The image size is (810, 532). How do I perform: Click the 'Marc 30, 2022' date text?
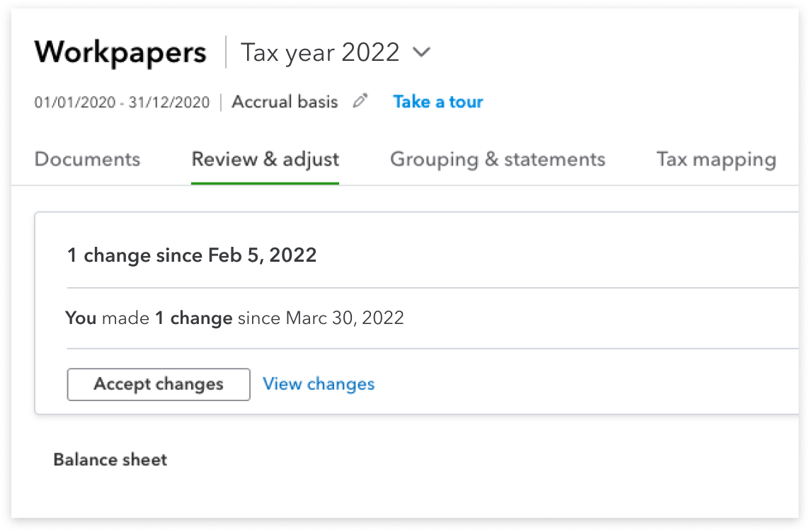coord(344,318)
